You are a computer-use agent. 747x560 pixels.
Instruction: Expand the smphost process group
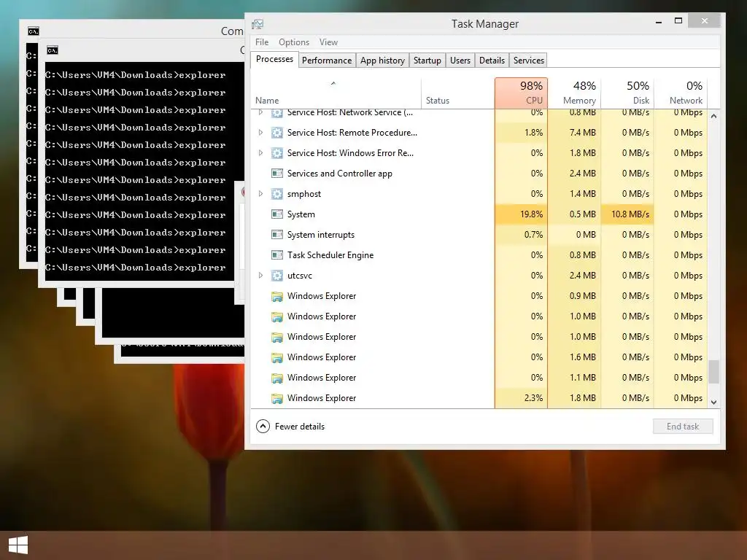[x=260, y=194]
